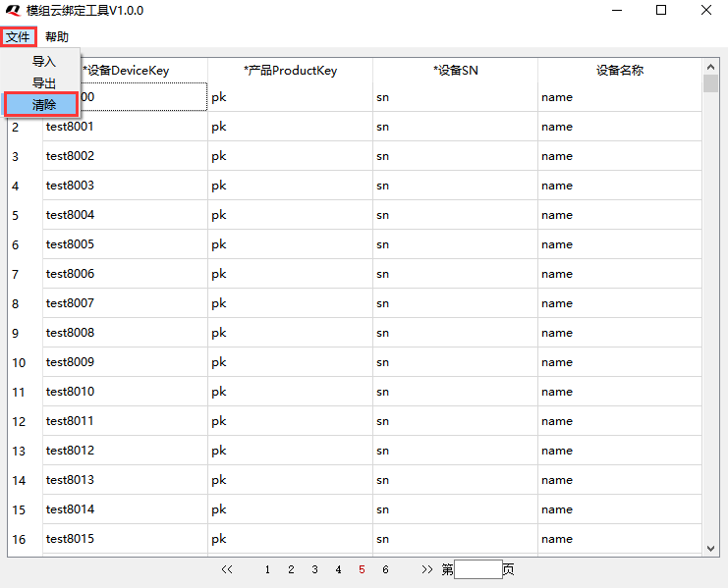Jump to page 2

291,569
